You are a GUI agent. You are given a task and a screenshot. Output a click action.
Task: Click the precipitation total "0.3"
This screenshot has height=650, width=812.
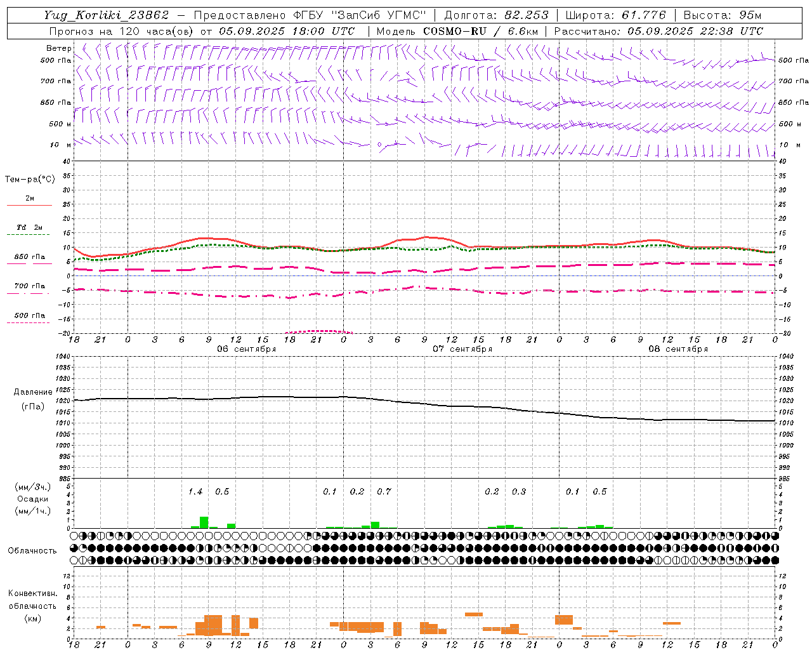(519, 492)
